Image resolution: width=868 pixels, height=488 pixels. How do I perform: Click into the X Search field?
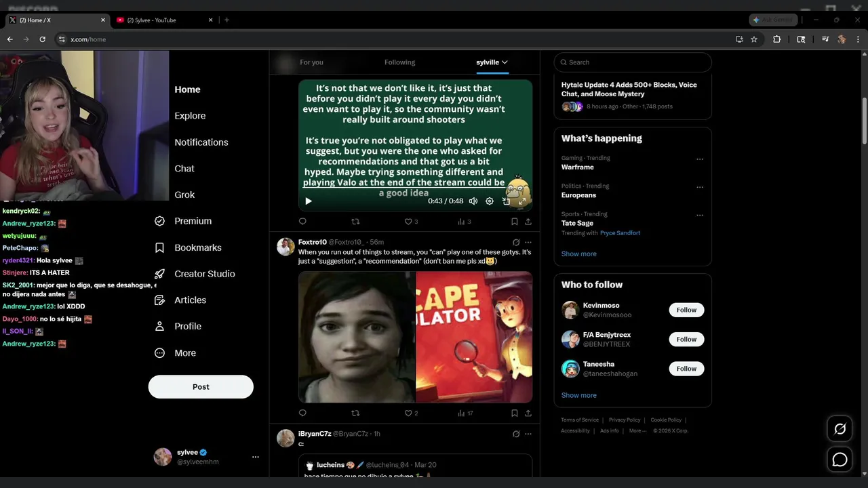point(633,62)
